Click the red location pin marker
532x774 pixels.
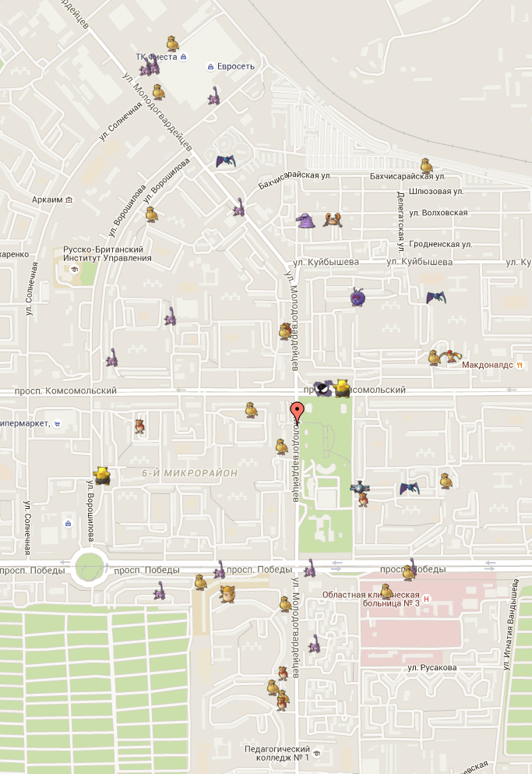pos(297,412)
